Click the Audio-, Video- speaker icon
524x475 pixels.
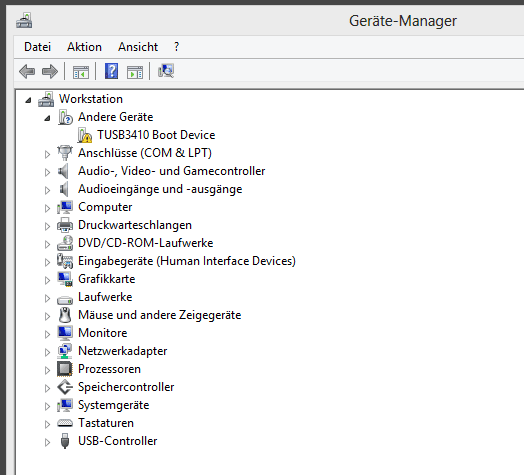click(x=64, y=171)
